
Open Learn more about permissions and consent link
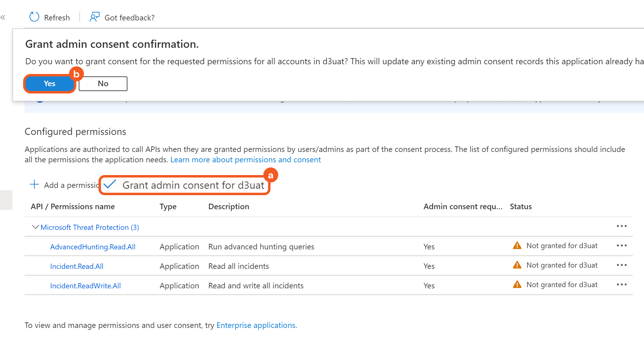(x=245, y=160)
